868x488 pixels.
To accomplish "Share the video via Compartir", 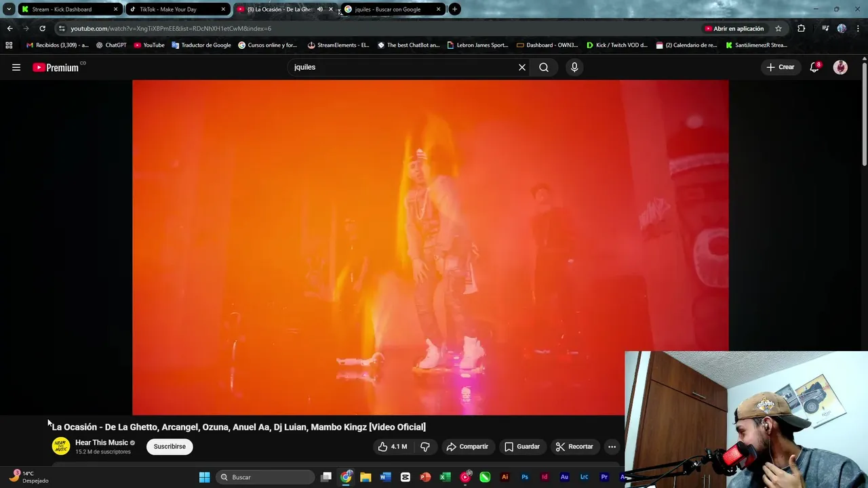I will tap(467, 447).
